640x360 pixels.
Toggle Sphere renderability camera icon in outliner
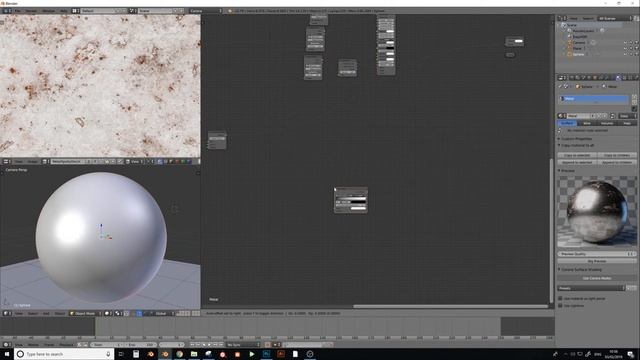[x=637, y=54]
